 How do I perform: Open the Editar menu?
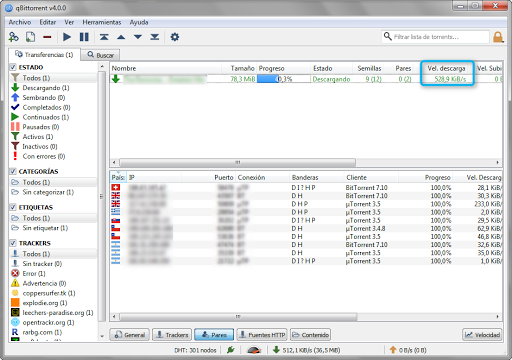click(48, 22)
